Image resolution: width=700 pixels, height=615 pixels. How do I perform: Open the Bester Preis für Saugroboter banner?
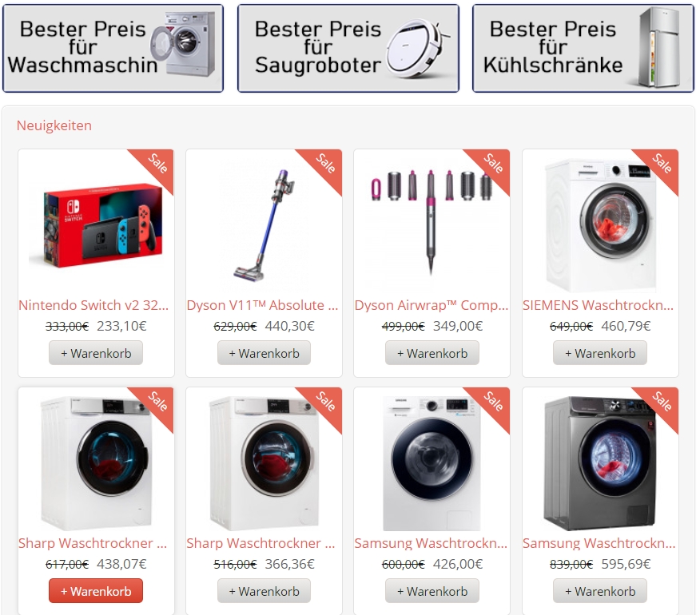(348, 48)
